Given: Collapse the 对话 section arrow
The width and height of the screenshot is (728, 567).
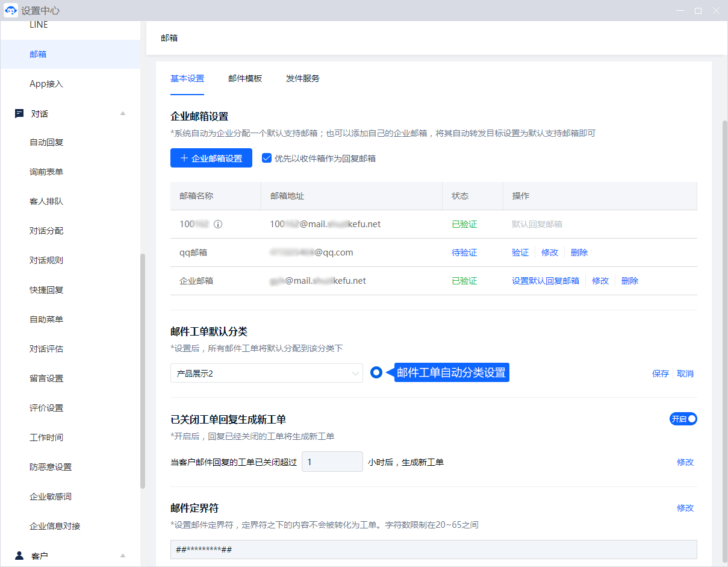Looking at the screenshot, I should 123,113.
